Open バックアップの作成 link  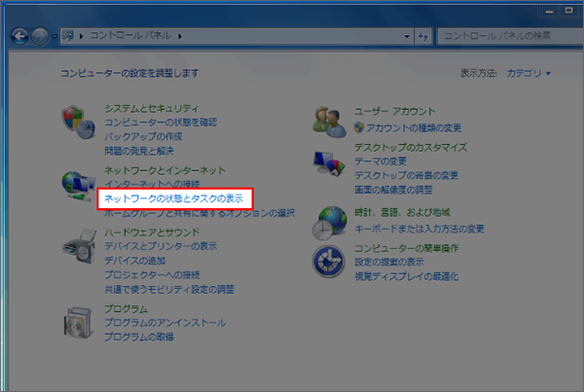click(143, 136)
